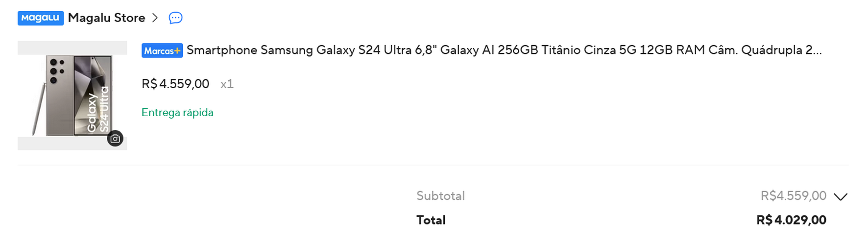This screenshot has height=245, width=868.
Task: Click the Marcas+ badge
Action: pyautogui.click(x=162, y=50)
